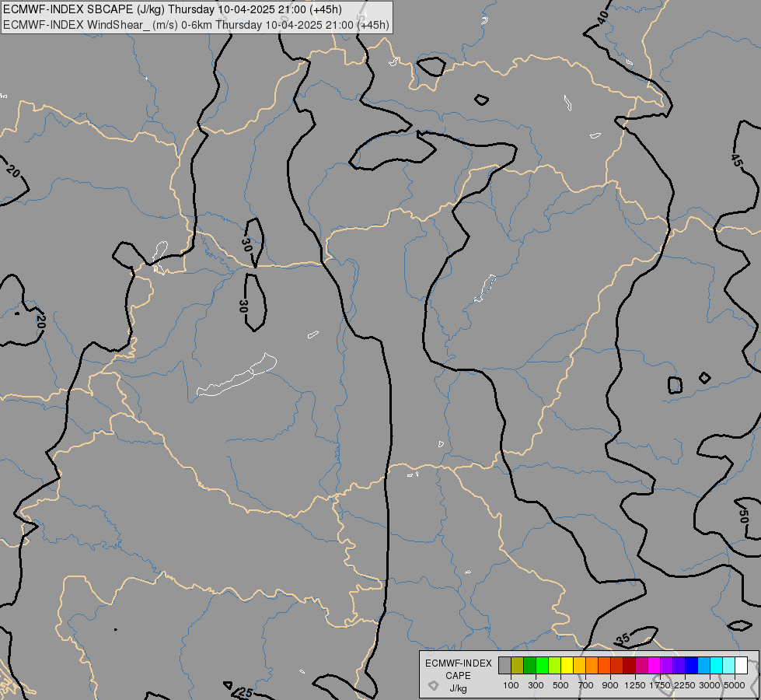Select the pure yellow legend swatch
Screen dimensions: 761x700
tap(567, 666)
